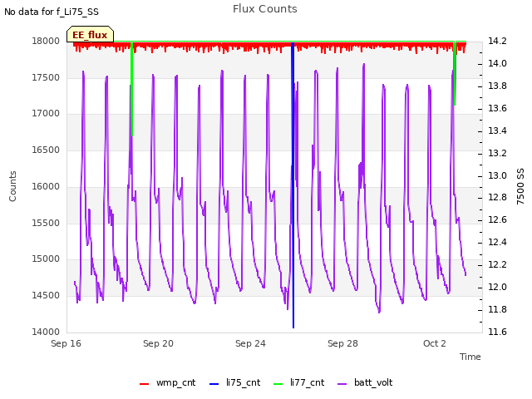Image resolution: width=532 pixels, height=399 pixels.
Task: Click the 12.4 right axis tick label
Action: pyautogui.click(x=497, y=242)
